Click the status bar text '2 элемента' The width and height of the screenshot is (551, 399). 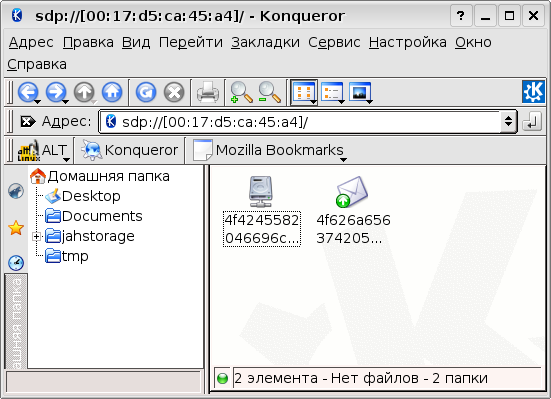click(x=276, y=379)
